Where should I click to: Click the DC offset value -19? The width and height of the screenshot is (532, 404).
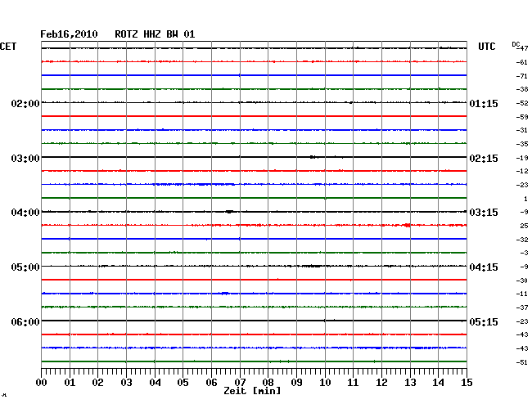pos(522,158)
